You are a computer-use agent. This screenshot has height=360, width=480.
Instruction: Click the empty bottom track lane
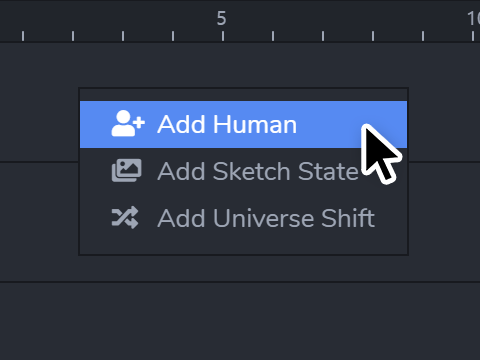pyautogui.click(x=240, y=321)
